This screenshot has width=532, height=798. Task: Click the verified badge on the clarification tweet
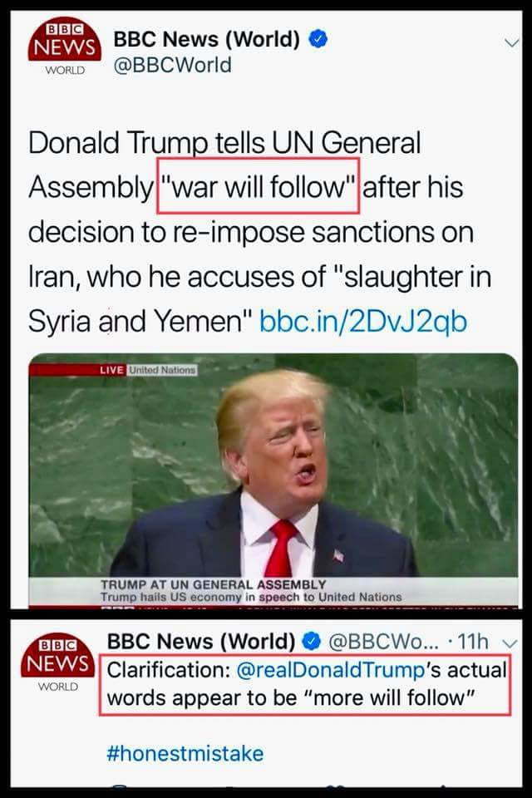pyautogui.click(x=312, y=642)
